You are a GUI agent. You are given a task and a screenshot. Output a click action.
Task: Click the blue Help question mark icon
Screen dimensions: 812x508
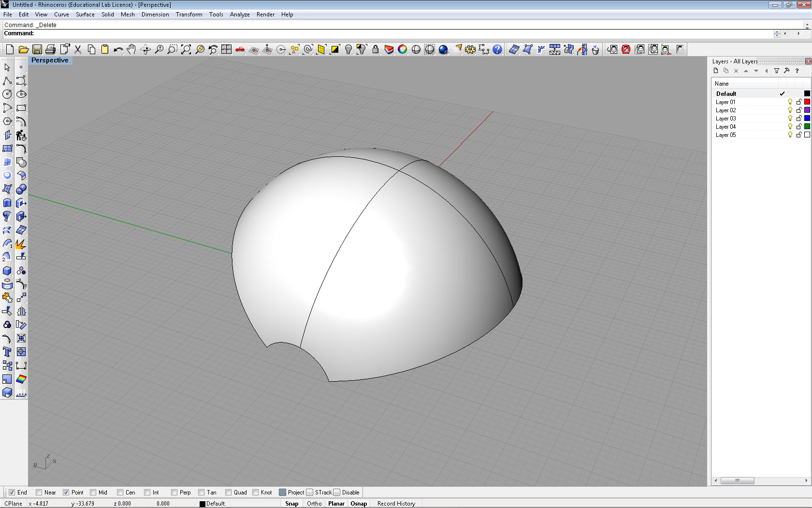click(497, 49)
